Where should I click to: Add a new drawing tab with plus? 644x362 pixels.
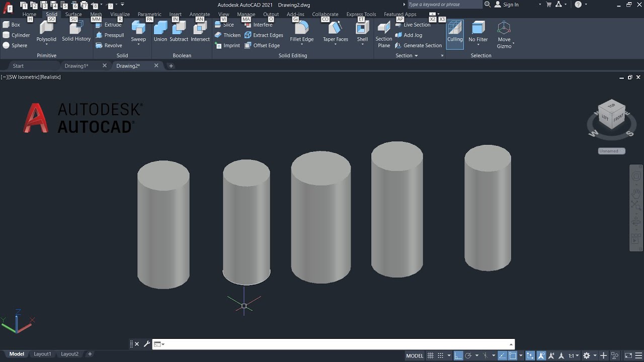click(x=171, y=66)
